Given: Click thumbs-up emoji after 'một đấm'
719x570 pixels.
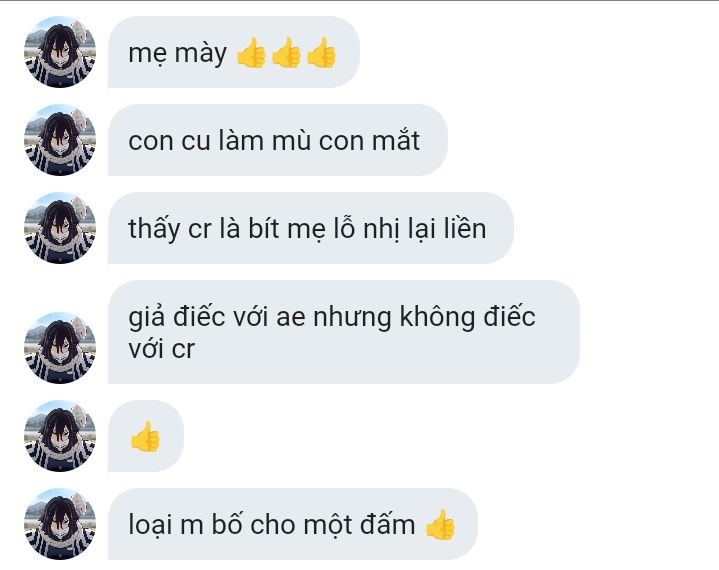Looking at the screenshot, I should click(440, 525).
